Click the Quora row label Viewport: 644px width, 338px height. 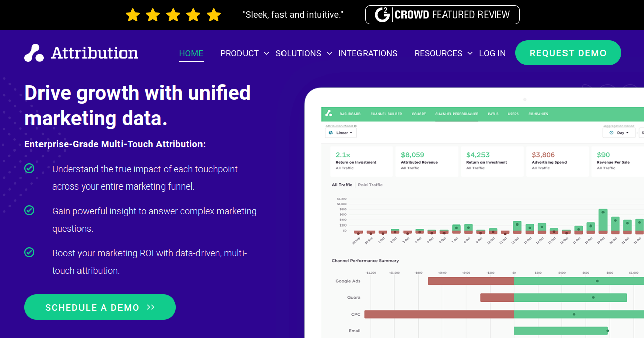tap(354, 297)
